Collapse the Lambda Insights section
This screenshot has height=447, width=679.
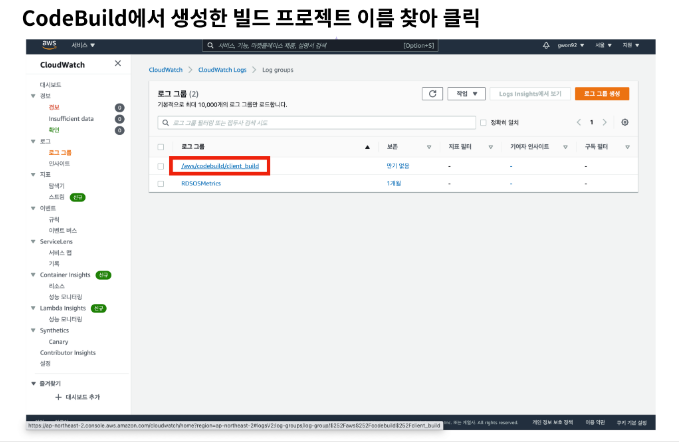point(33,308)
